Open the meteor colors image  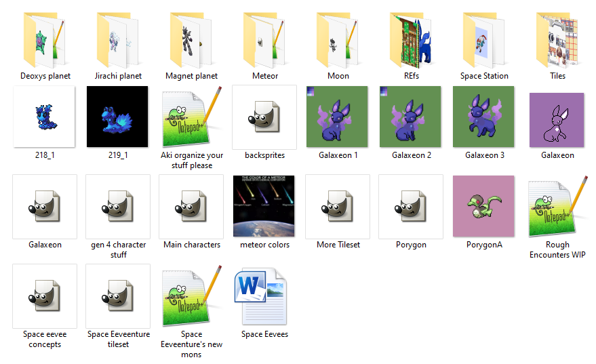[264, 207]
